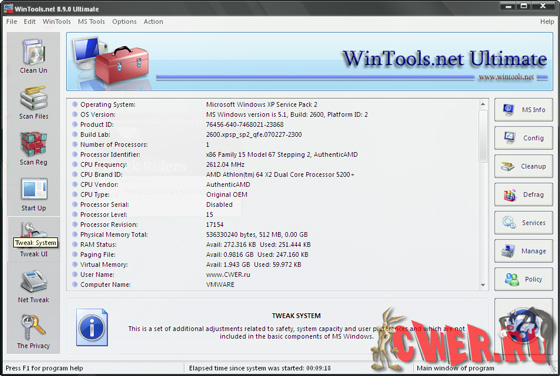Open the Options menu
Viewport: 560px width, 376px height.
tap(124, 21)
